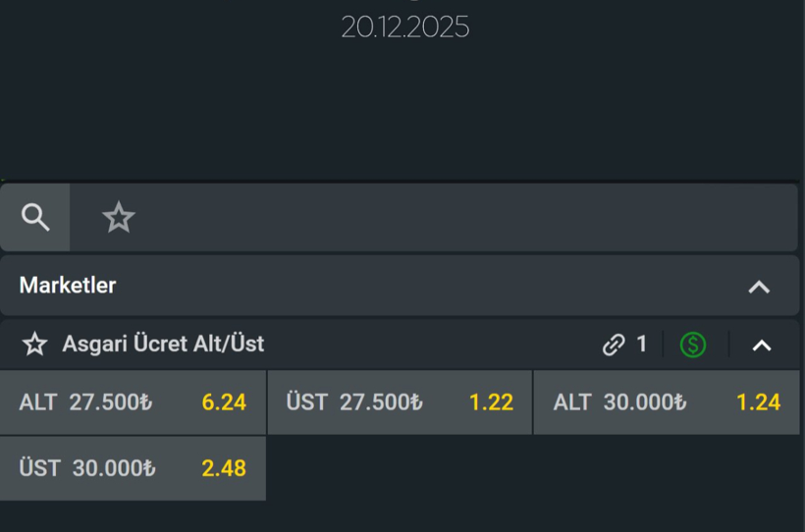This screenshot has height=532, width=805.
Task: Click the green dollar cash-out icon
Action: click(693, 345)
